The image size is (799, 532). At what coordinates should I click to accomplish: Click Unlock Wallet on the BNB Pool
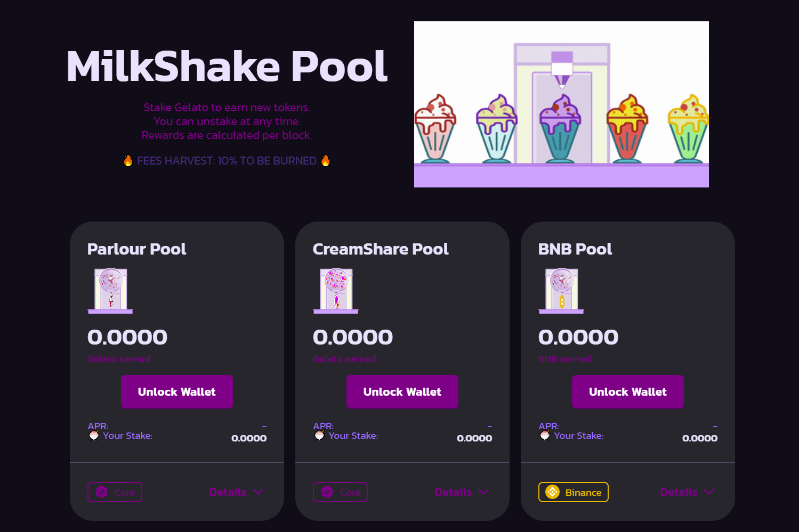tap(627, 391)
